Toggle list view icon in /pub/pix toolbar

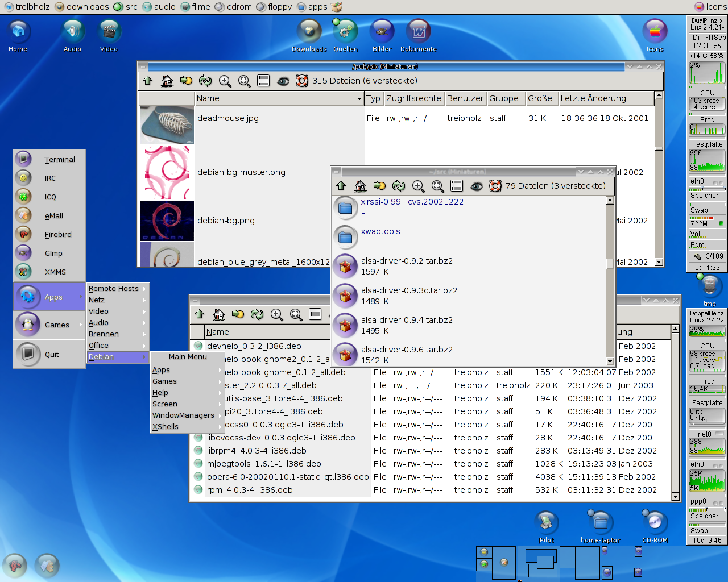[263, 81]
